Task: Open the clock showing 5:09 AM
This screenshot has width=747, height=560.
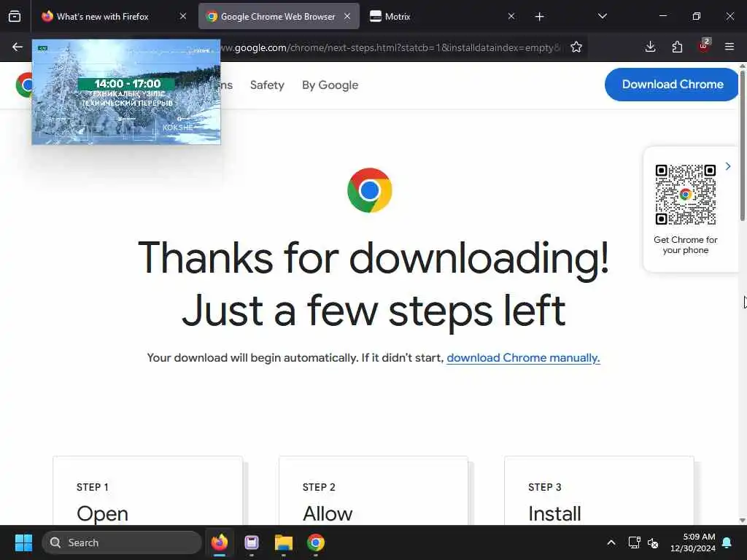Action: pyautogui.click(x=693, y=542)
